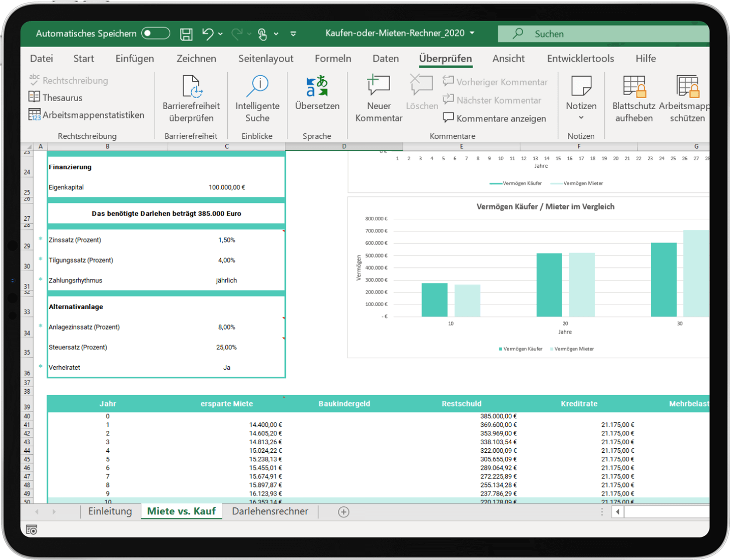
Task: Click the Übersetzen translate icon
Action: (x=317, y=86)
